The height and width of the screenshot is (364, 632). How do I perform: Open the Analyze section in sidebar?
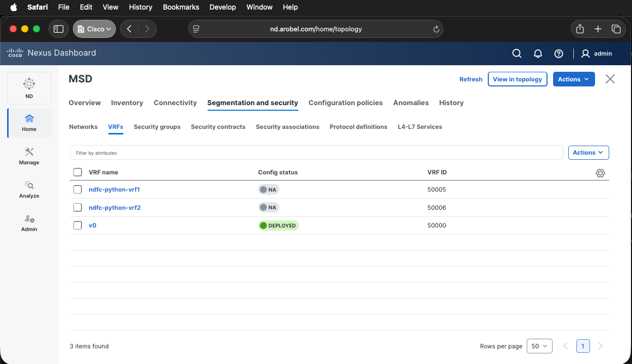(29, 189)
